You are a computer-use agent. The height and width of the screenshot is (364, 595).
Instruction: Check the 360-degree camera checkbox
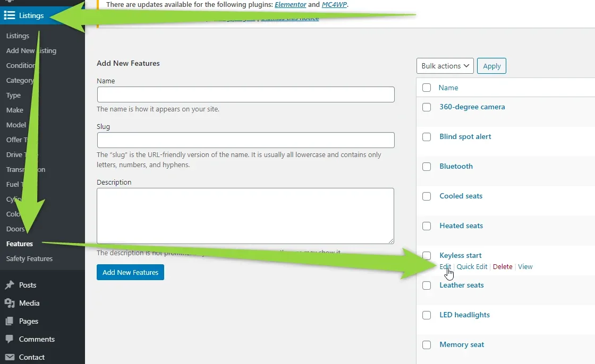click(x=427, y=107)
